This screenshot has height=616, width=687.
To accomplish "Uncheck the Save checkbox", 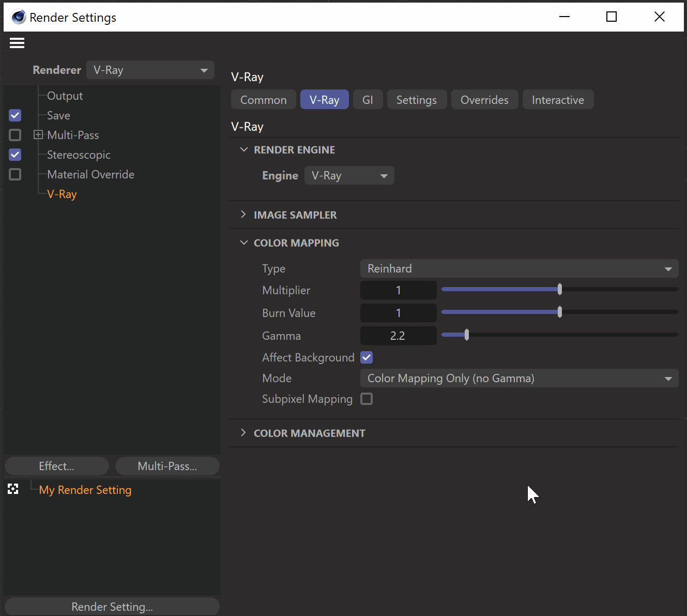I will 15,115.
